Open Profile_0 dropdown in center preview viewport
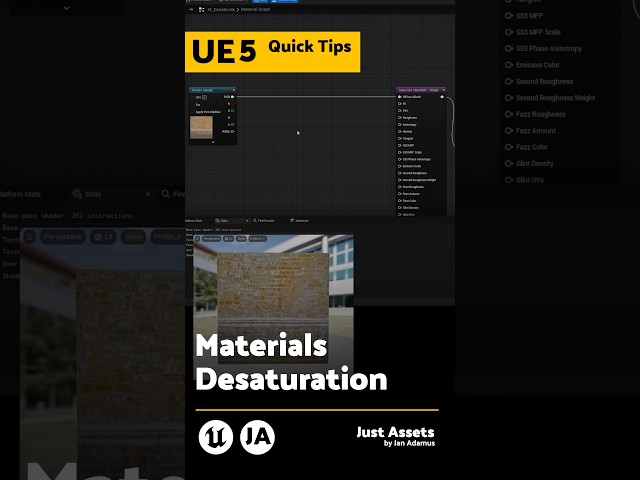Image resolution: width=640 pixels, height=480 pixels. [x=258, y=239]
